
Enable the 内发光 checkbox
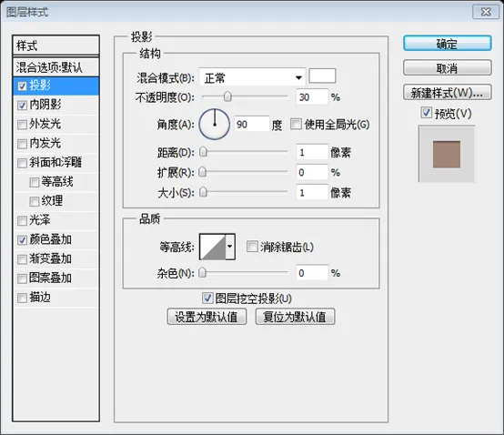click(22, 144)
